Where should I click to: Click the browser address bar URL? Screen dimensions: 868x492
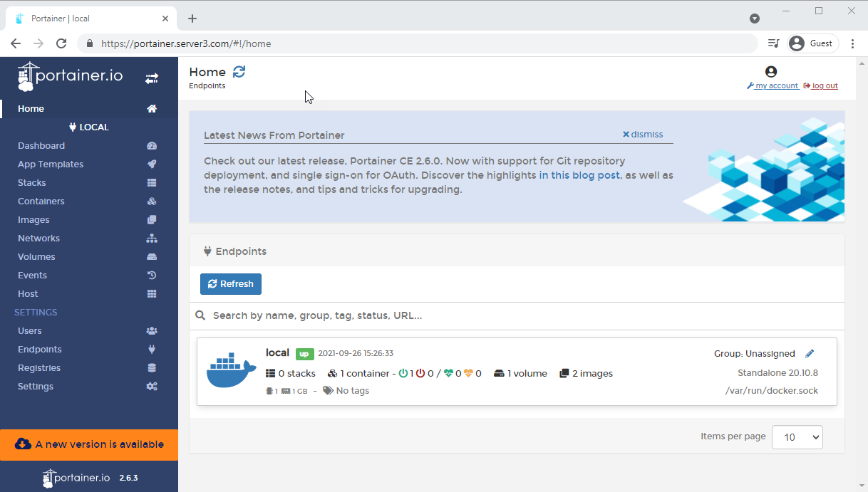(x=186, y=43)
